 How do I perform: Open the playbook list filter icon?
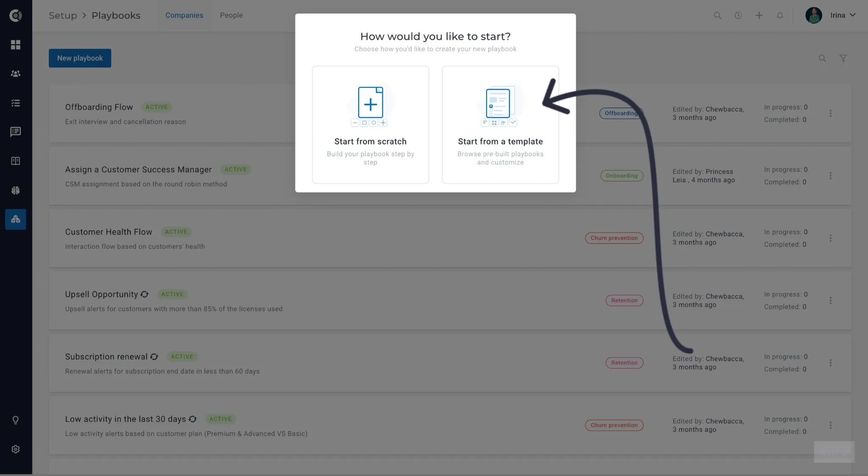[x=843, y=58]
